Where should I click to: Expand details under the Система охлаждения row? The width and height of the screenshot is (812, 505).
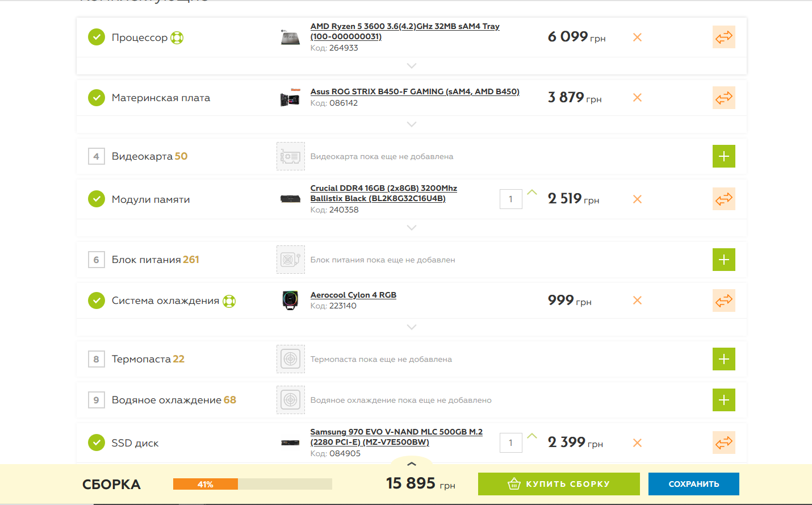coord(412,327)
